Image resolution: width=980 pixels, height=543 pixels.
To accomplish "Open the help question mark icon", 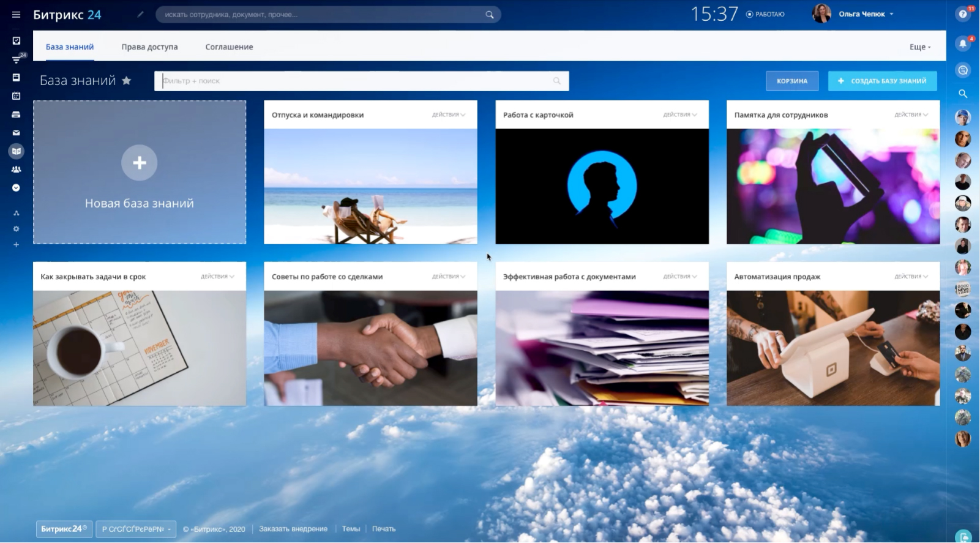I will [x=963, y=14].
